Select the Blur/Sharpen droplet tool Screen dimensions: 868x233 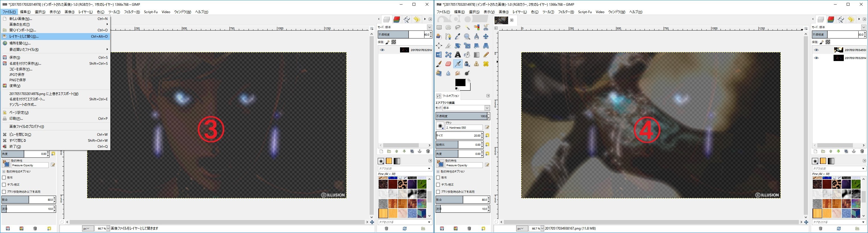448,73
